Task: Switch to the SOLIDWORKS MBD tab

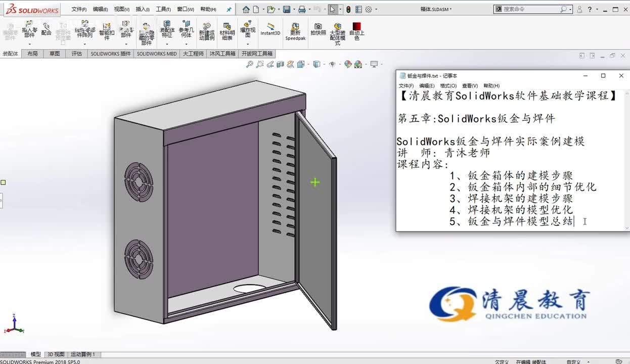Action: pos(157,54)
